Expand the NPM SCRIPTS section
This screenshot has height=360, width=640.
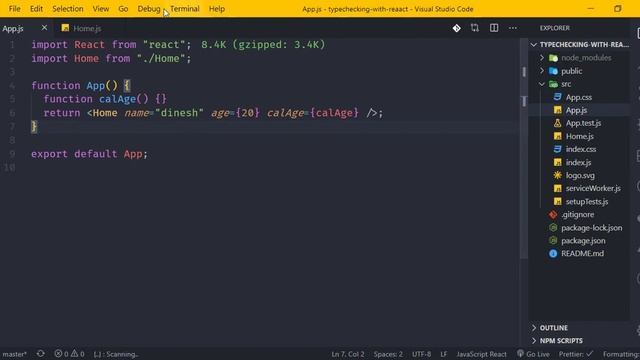580,340
